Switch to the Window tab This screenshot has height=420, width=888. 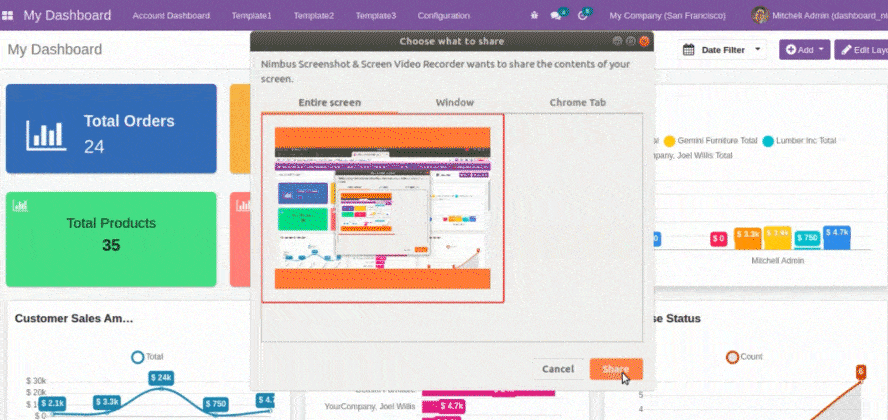pyautogui.click(x=454, y=102)
